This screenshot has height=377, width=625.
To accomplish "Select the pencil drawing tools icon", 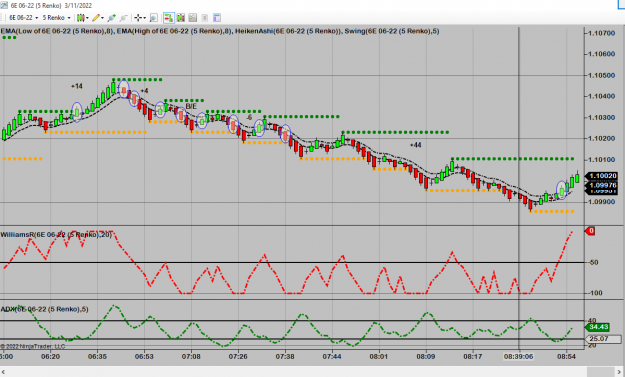I will click(96, 18).
